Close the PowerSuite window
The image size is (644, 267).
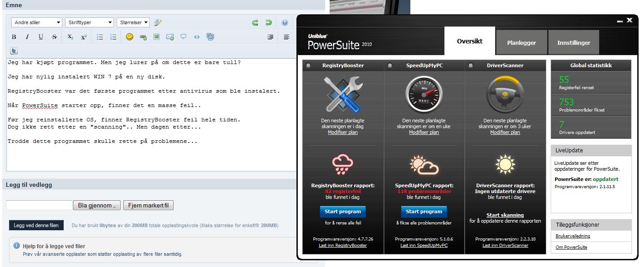(629, 20)
